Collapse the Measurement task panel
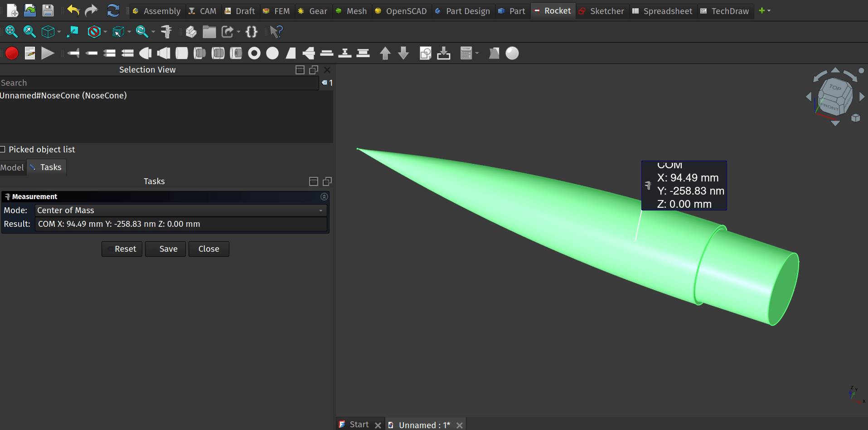This screenshot has width=868, height=430. click(x=324, y=196)
